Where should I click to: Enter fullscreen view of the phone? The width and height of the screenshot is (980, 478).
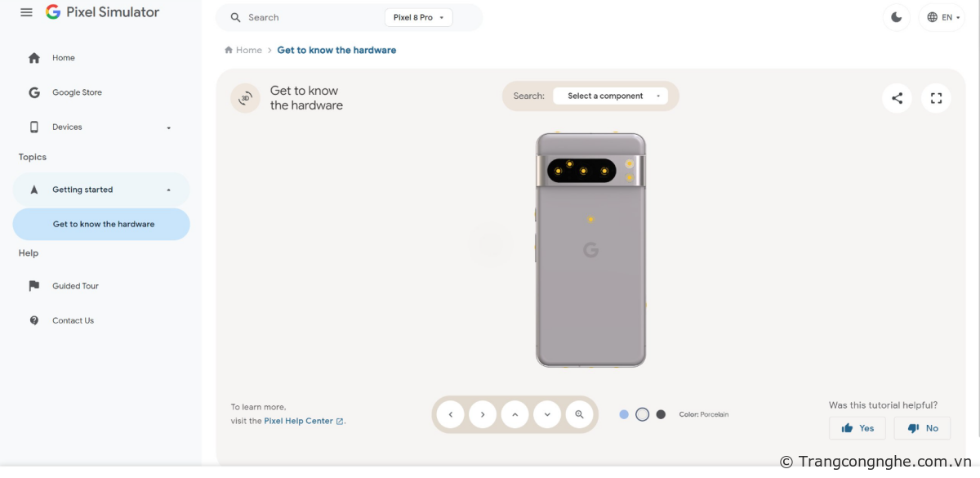(936, 98)
